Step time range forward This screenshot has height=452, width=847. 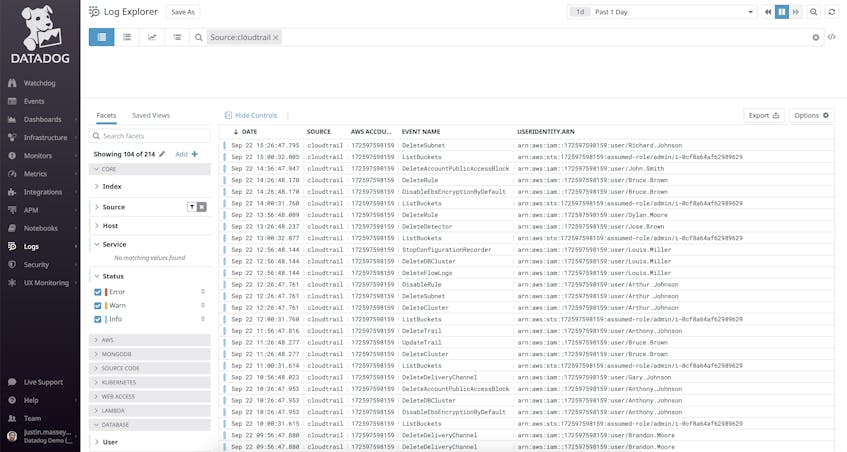[795, 12]
